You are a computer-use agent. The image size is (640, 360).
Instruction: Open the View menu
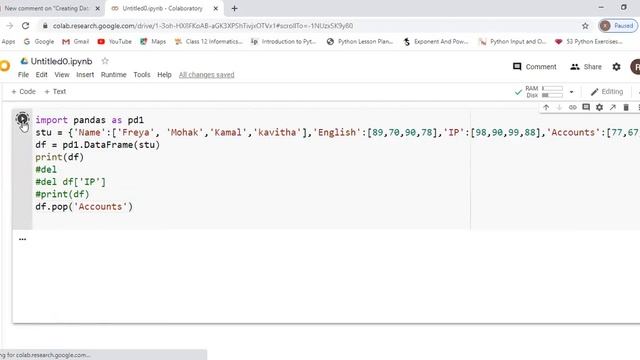click(62, 75)
